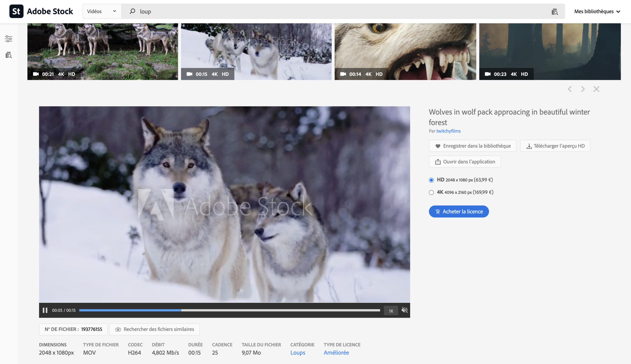Image resolution: width=631 pixels, height=364 pixels.
Task: Open the filters sidebar icon
Action: (x=8, y=39)
